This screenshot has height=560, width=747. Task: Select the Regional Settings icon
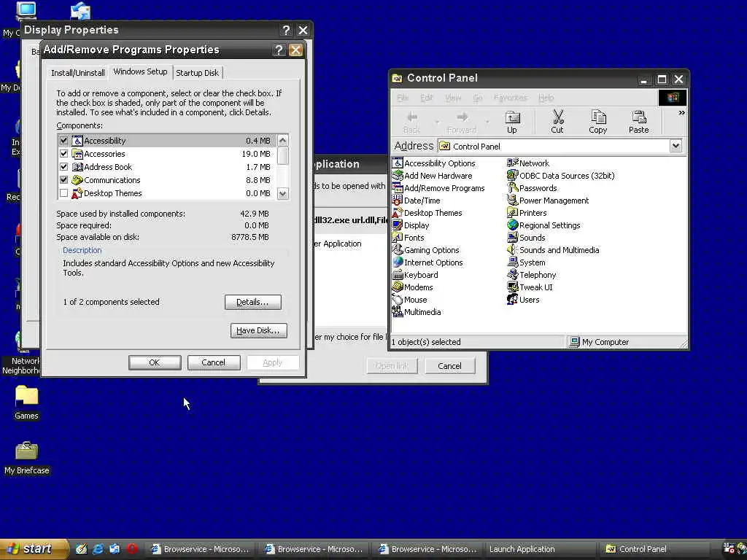tap(512, 225)
